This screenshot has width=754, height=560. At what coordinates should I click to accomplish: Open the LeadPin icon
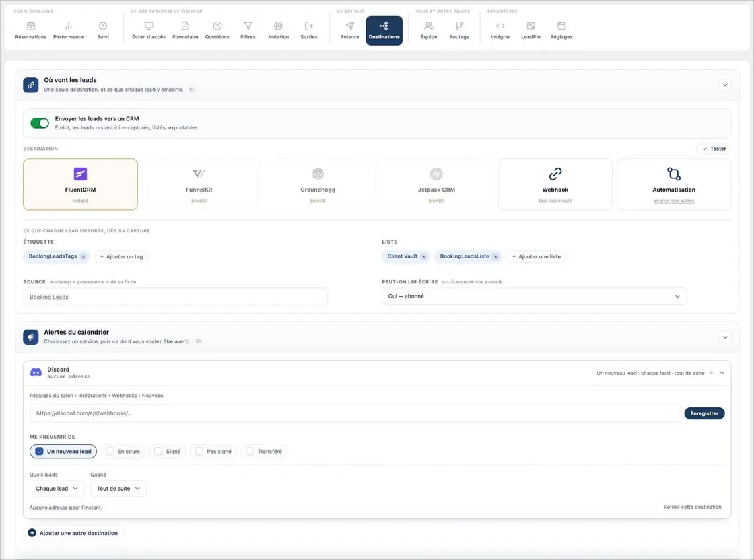(x=531, y=26)
